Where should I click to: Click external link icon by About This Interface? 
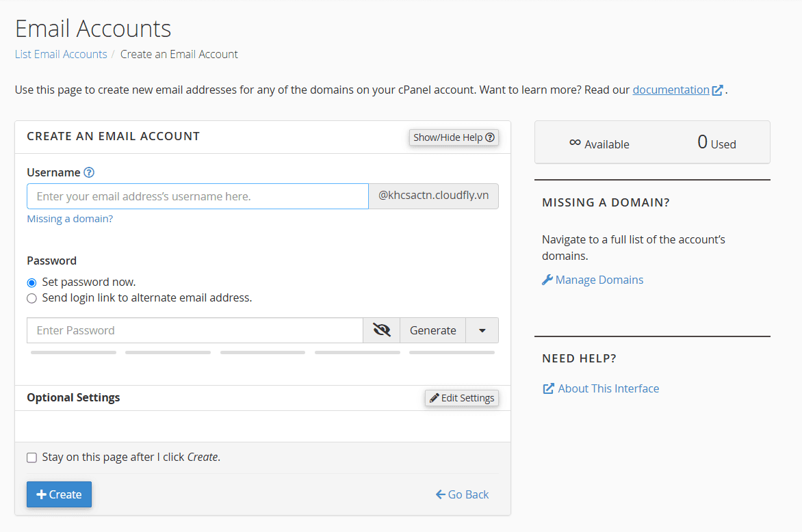click(548, 388)
